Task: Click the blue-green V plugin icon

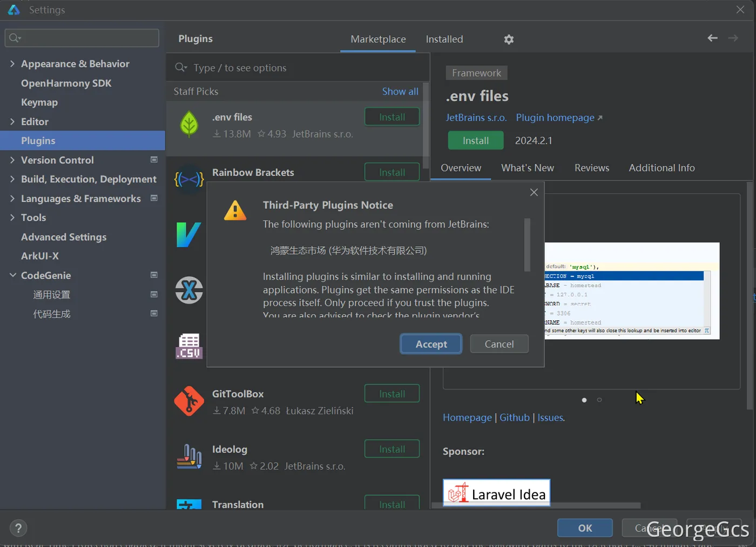Action: pyautogui.click(x=189, y=235)
